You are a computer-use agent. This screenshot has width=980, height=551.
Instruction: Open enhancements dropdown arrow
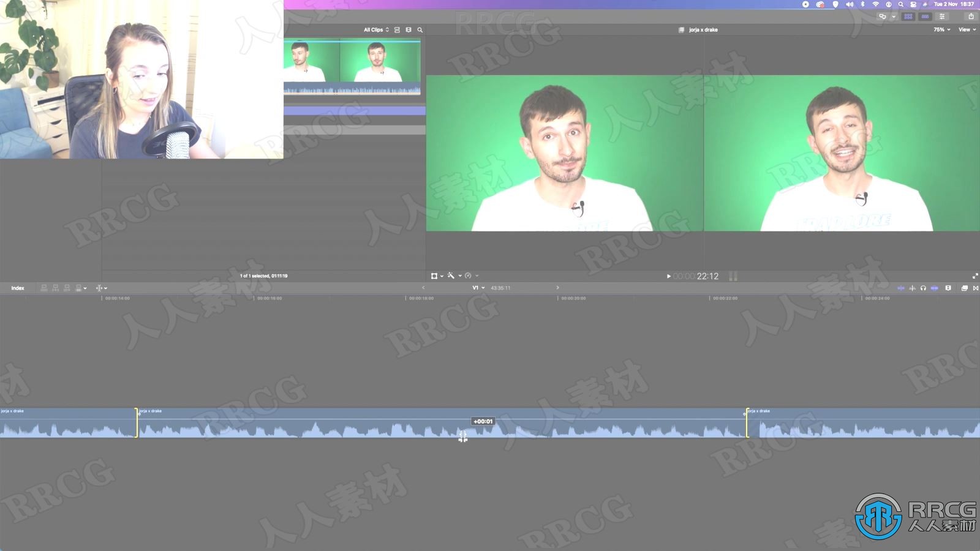pos(460,276)
